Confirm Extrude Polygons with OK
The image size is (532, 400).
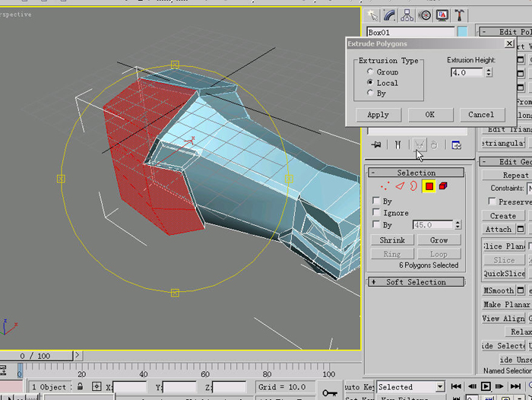point(430,115)
